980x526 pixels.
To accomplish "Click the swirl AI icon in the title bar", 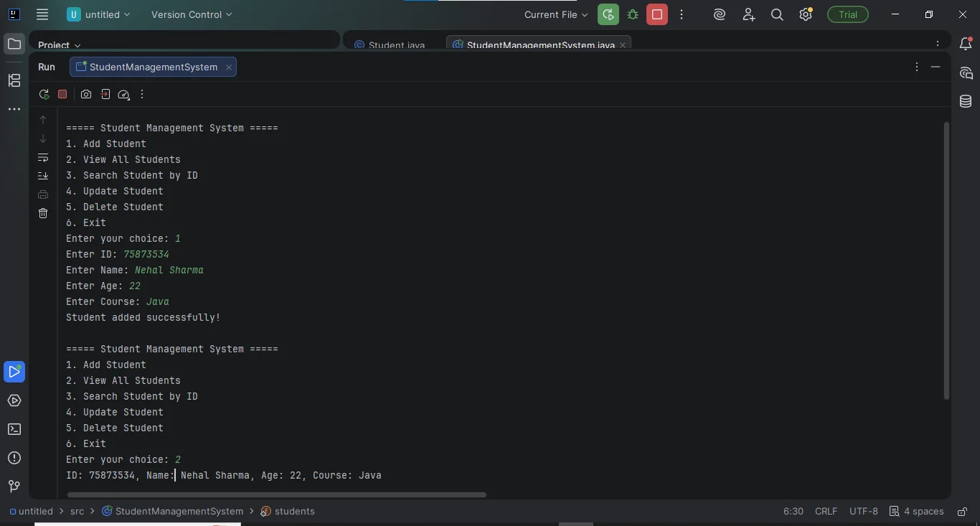I will 720,14.
